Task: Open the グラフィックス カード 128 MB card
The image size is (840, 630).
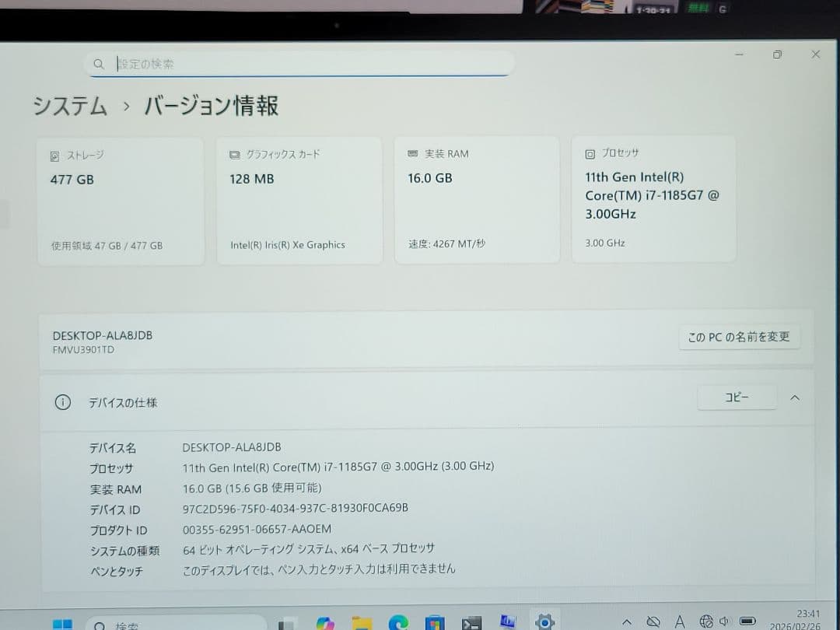Action: point(299,201)
